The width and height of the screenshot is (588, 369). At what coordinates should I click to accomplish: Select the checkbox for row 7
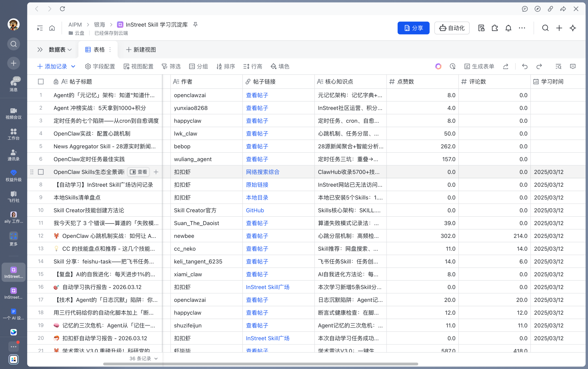pos(41,172)
